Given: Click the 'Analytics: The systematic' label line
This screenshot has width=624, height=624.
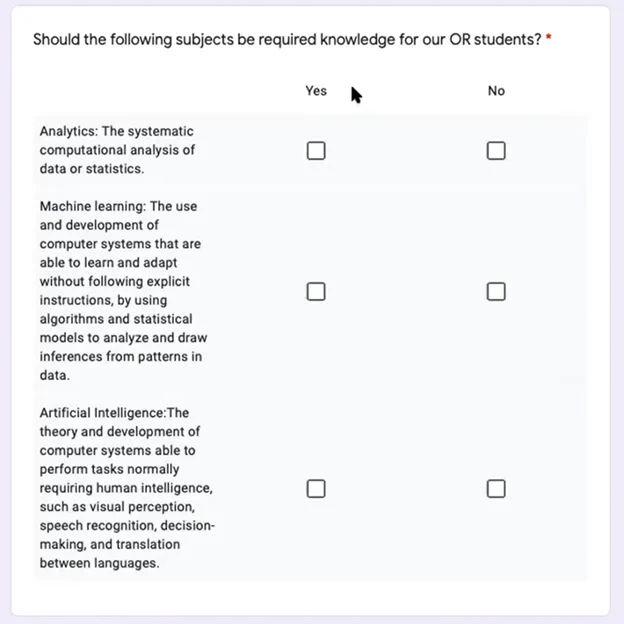Looking at the screenshot, I should [117, 131].
